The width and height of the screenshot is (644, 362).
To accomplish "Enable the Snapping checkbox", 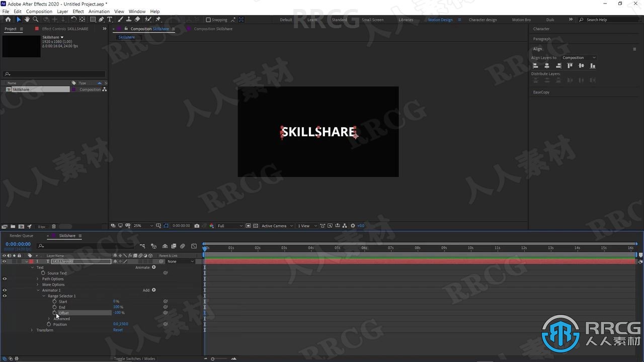I will (208, 20).
